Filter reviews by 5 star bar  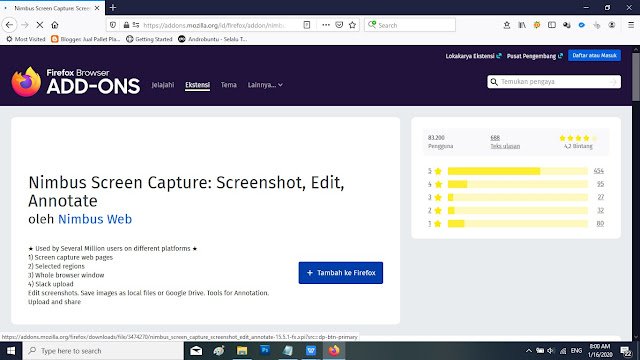tap(518, 171)
